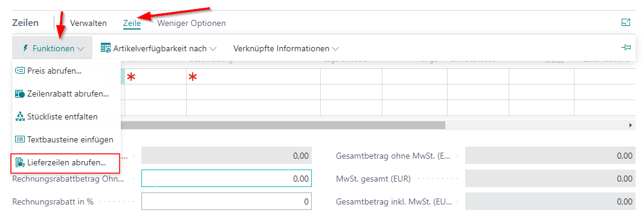Select Stückliste entfalten menu entry

tap(66, 116)
